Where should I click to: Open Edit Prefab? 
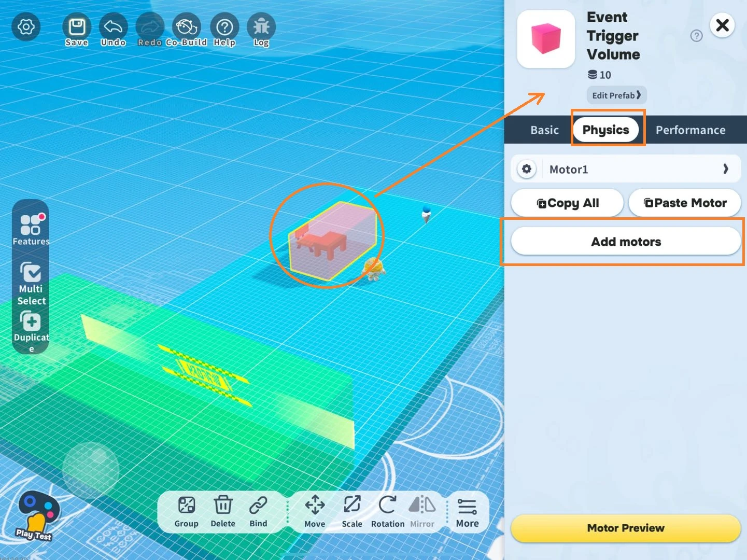click(616, 95)
